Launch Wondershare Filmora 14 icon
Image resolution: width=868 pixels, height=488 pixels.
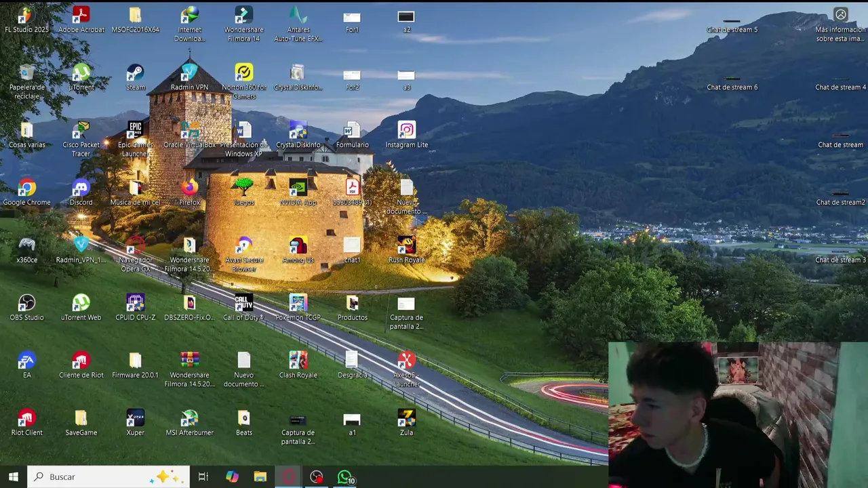243,15
